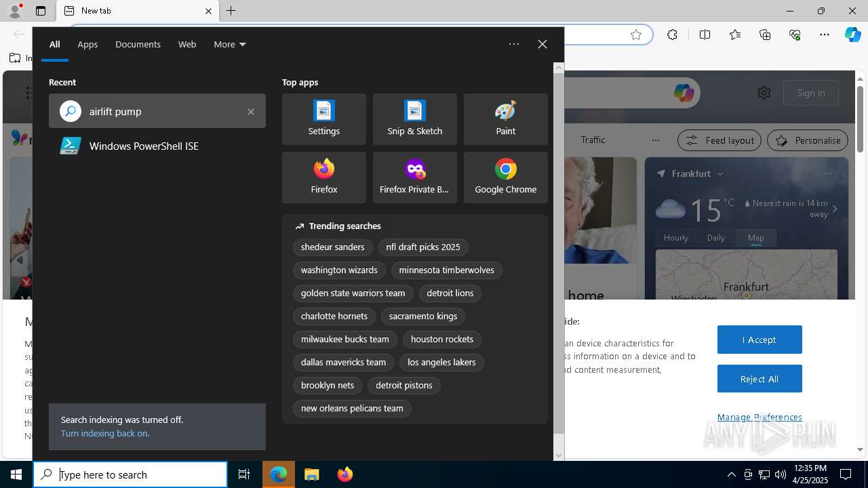This screenshot has width=868, height=488.
Task: Search trending 'brooklyn nets'
Action: (328, 386)
